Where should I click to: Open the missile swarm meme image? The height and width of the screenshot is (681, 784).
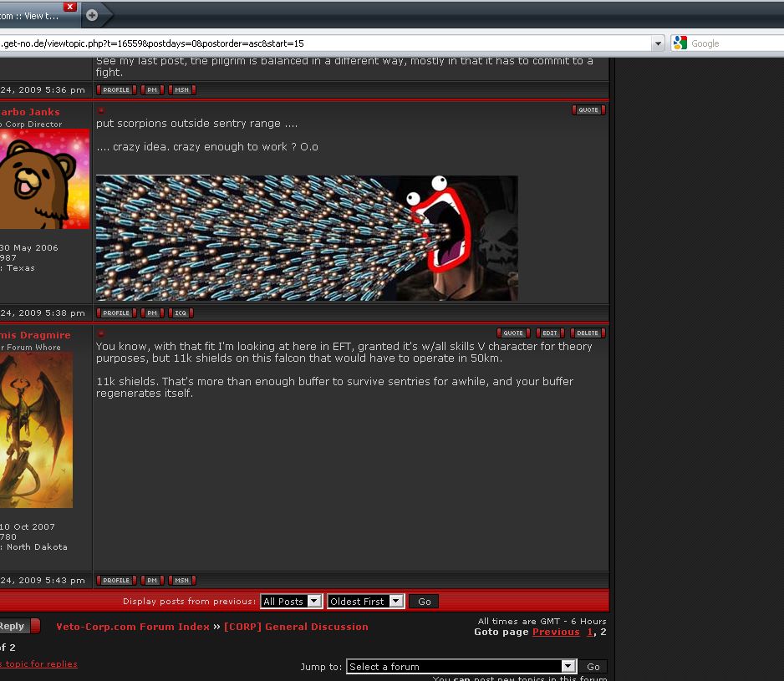307,237
